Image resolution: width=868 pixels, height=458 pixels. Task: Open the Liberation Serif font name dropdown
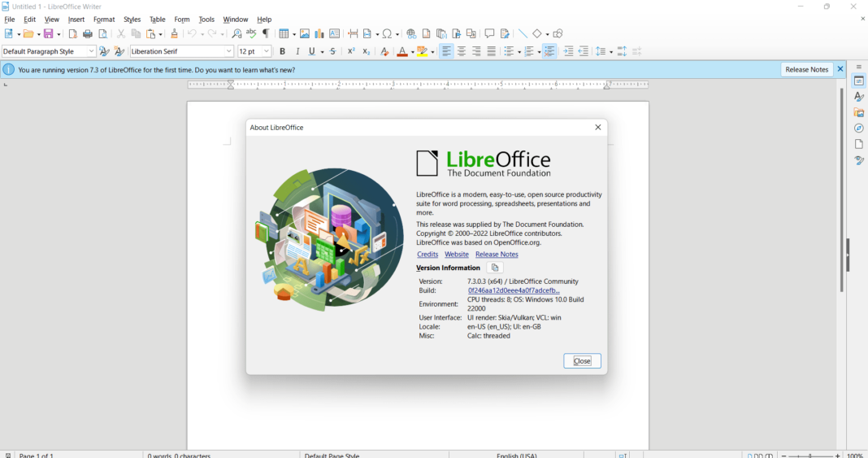228,51
